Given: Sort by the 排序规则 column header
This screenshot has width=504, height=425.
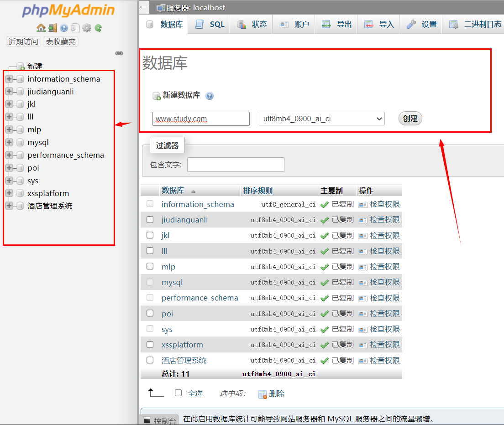Looking at the screenshot, I should click(257, 191).
